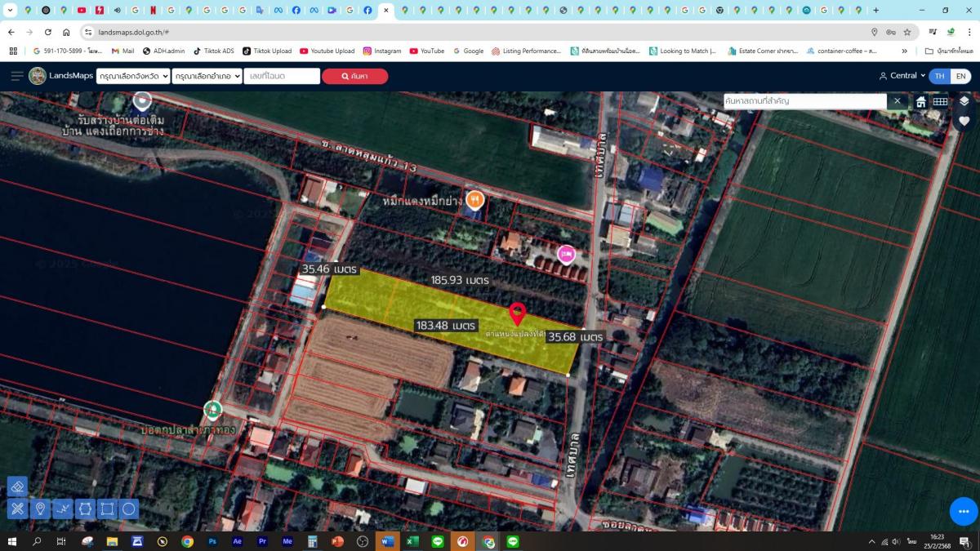Open Photoshop from the taskbar

[212, 541]
